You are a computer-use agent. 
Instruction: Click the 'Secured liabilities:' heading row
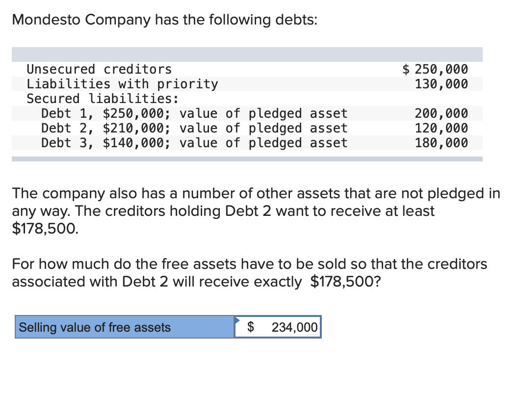(x=247, y=99)
